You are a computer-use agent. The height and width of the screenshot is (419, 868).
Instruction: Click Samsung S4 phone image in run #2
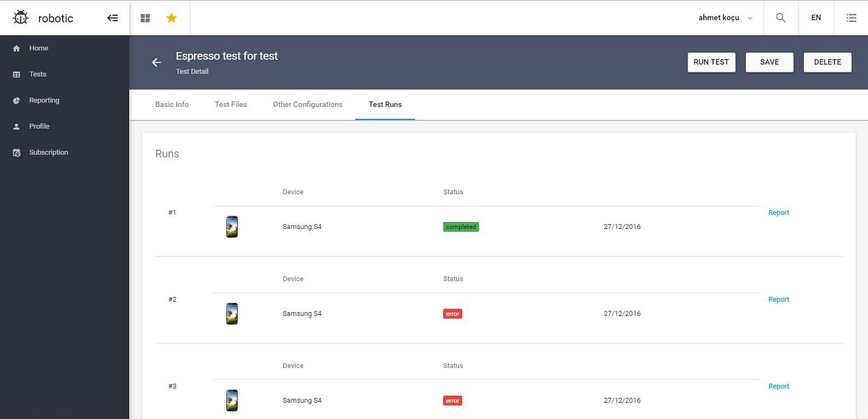point(232,314)
